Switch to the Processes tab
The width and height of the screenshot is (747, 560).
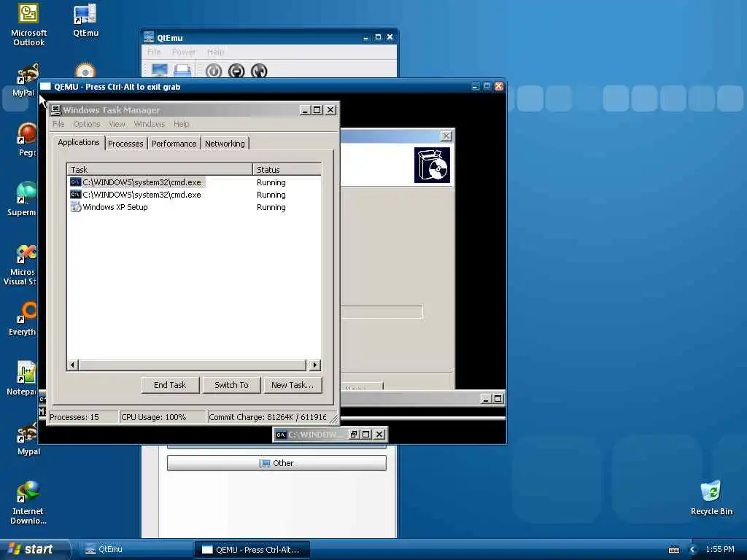(125, 144)
